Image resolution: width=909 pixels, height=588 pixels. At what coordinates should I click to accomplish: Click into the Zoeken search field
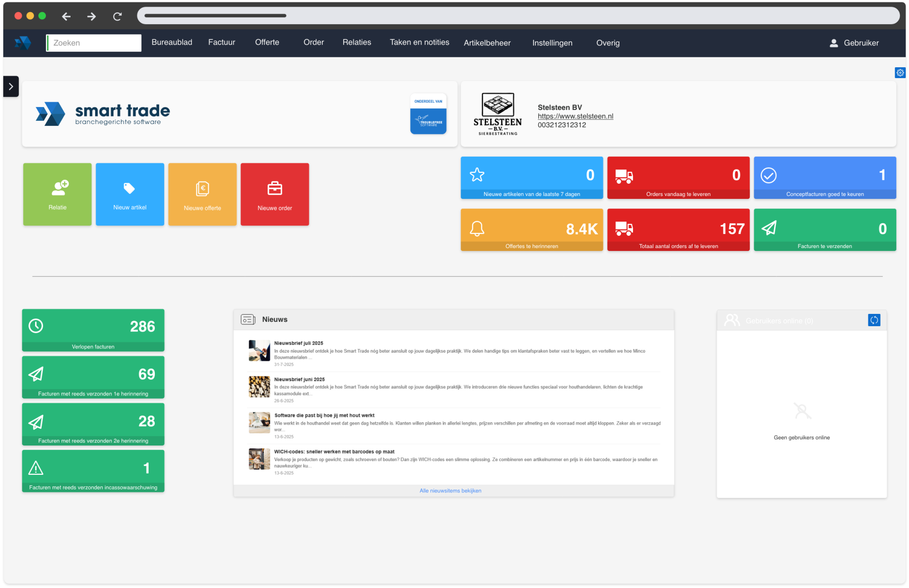click(95, 43)
